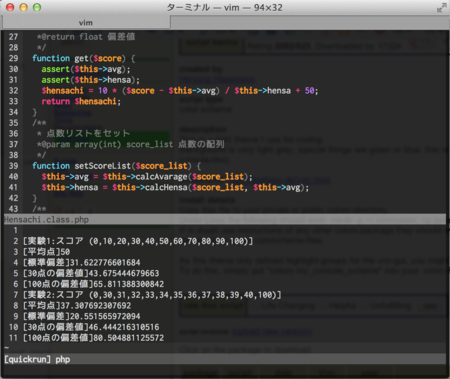Click output '[平均点]50'
Image resolution: width=450 pixels, height=379 pixels.
pyautogui.click(x=46, y=252)
